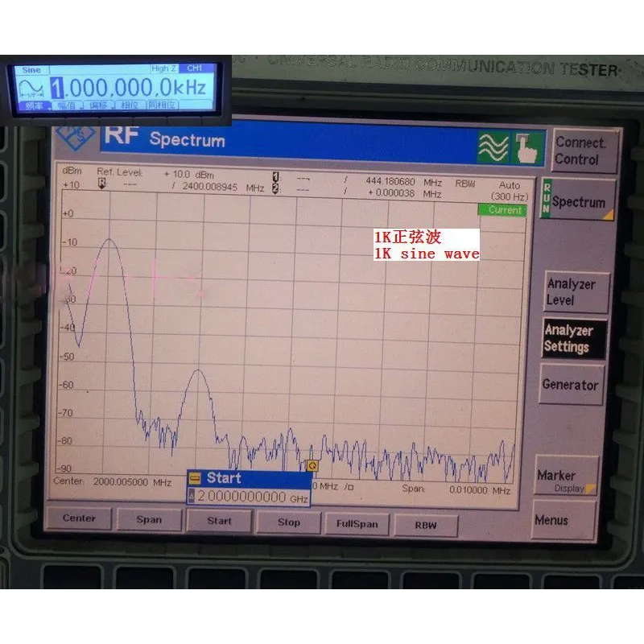Select the 频率 frequency tab
Viewport: 644px width, 644px height.
click(x=34, y=106)
